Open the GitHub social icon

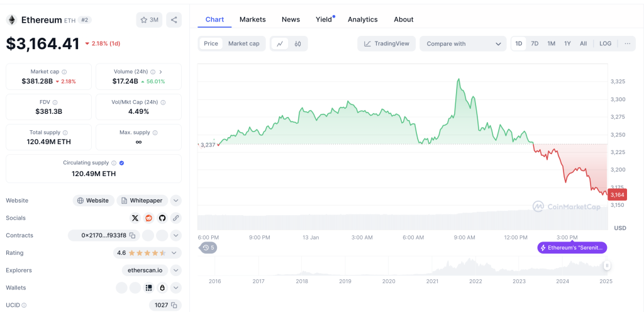(x=162, y=218)
